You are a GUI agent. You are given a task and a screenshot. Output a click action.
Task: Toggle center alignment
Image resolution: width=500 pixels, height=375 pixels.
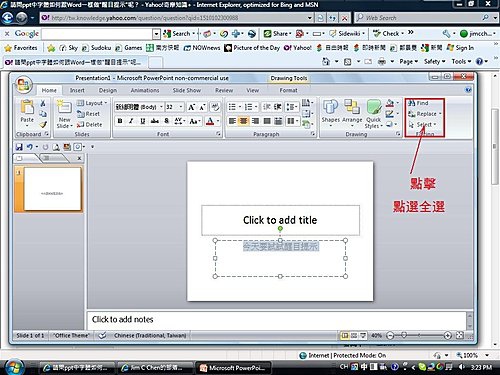click(244, 121)
